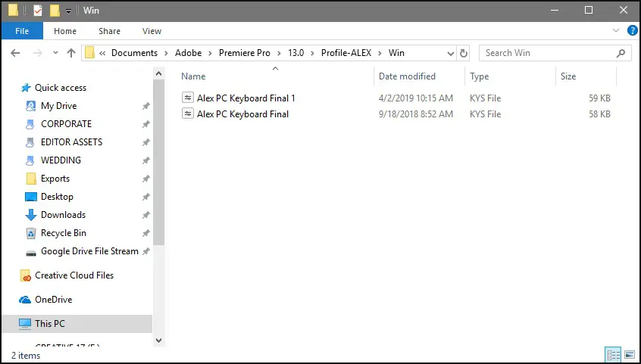
Task: Switch to Large icons view
Action: pyautogui.click(x=629, y=355)
